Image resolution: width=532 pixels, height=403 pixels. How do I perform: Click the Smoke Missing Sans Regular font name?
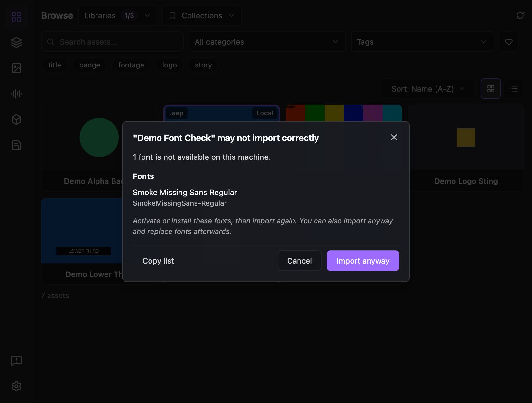[x=185, y=192]
